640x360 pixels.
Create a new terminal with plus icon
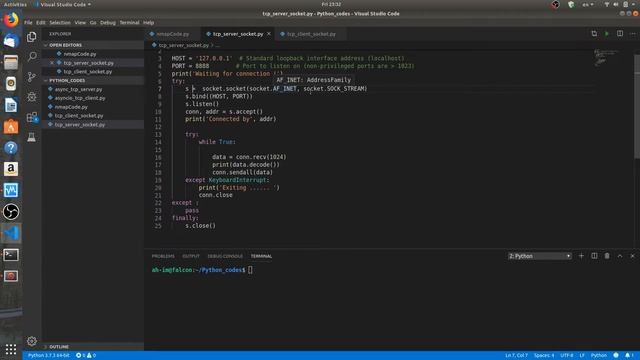[581, 256]
